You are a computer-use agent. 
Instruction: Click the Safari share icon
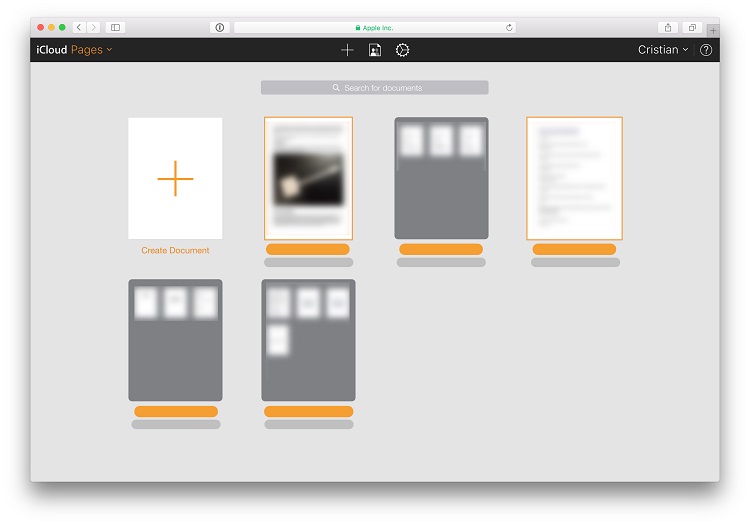(668, 27)
